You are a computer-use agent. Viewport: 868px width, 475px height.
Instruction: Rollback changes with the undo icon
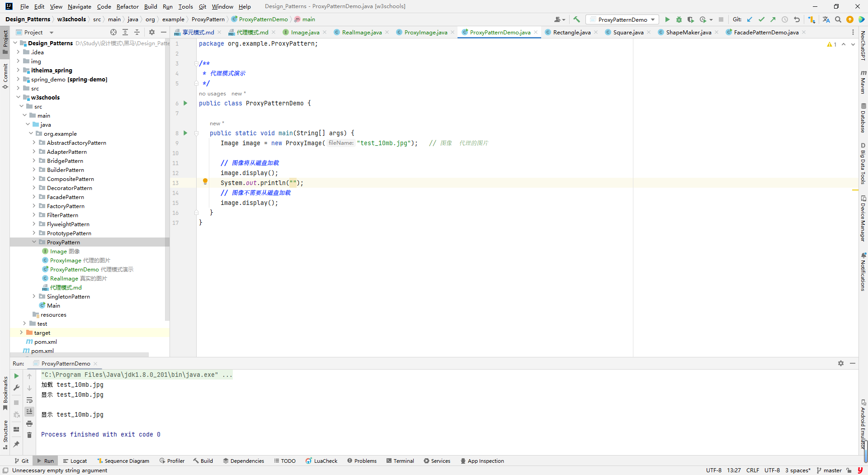(797, 19)
